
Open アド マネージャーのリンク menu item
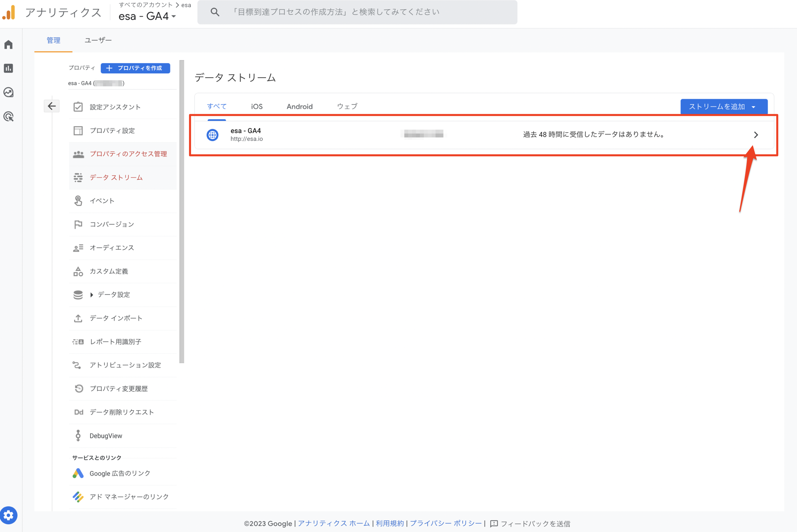click(123, 497)
